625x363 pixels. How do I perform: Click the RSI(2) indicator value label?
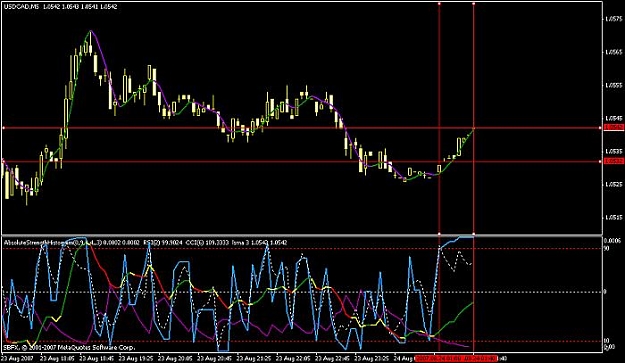pos(163,242)
